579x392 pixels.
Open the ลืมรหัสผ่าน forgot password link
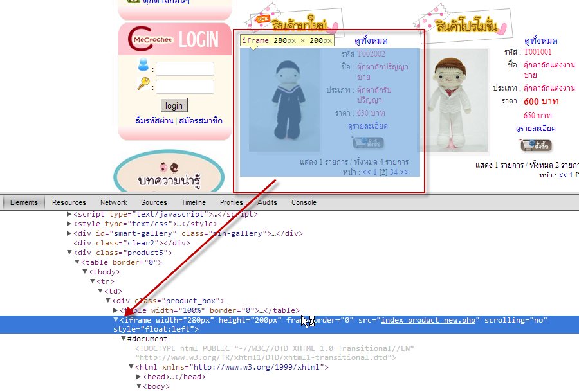click(x=154, y=121)
